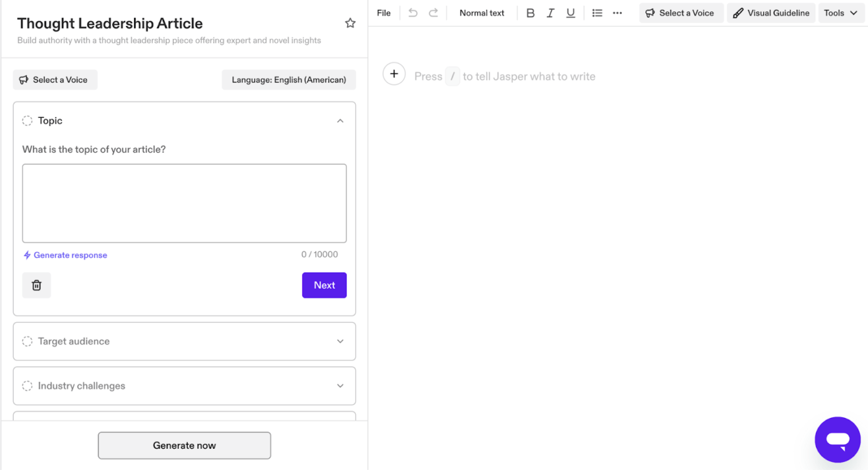Open the chat support bubble
The image size is (868, 470).
point(838,440)
